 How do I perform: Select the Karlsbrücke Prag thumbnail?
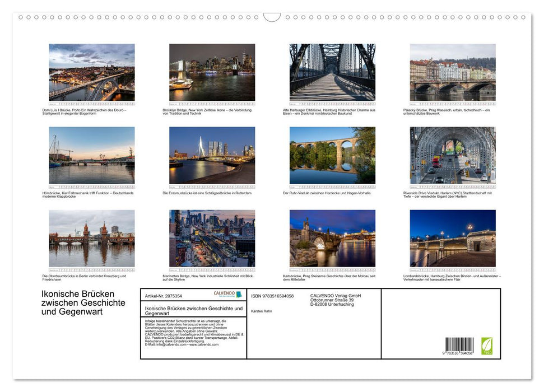coord(332,238)
